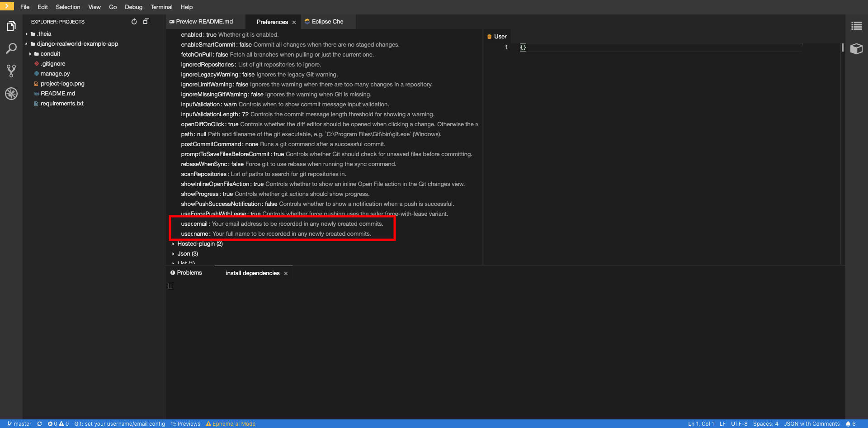This screenshot has height=428, width=868.
Task: Switch to the Problems tab
Action: (x=189, y=273)
